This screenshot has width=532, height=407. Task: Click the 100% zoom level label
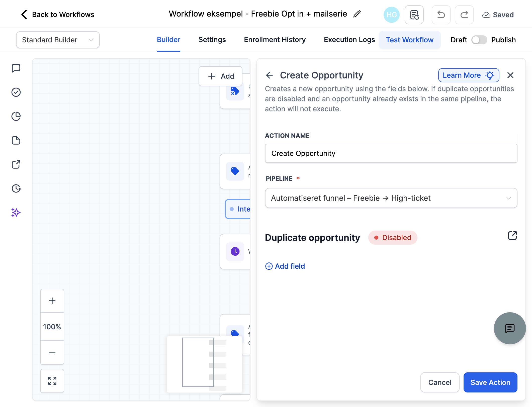[52, 327]
